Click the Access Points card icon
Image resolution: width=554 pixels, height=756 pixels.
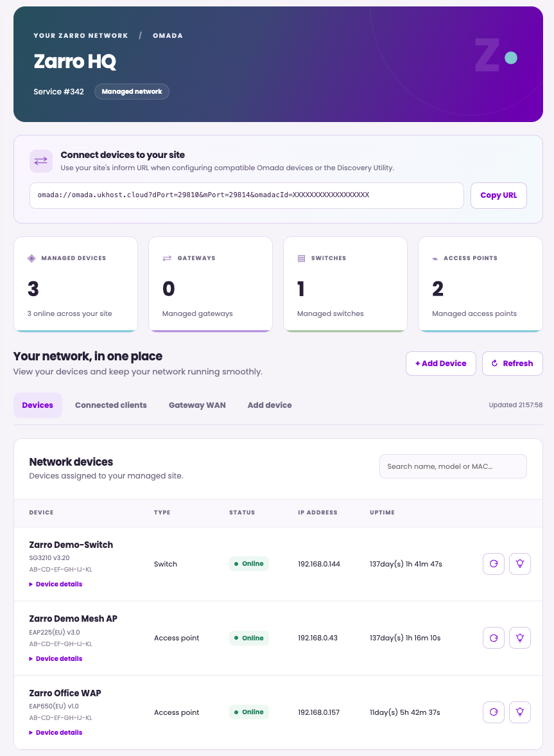coord(435,259)
